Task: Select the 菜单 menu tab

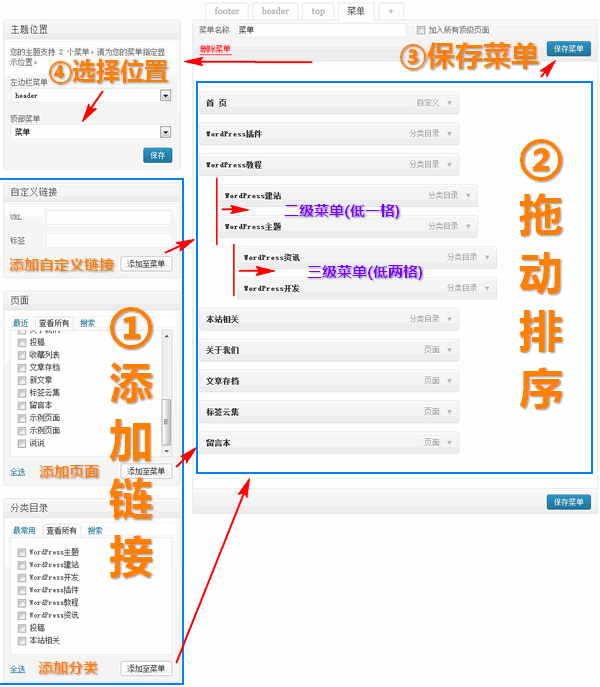Action: [356, 11]
